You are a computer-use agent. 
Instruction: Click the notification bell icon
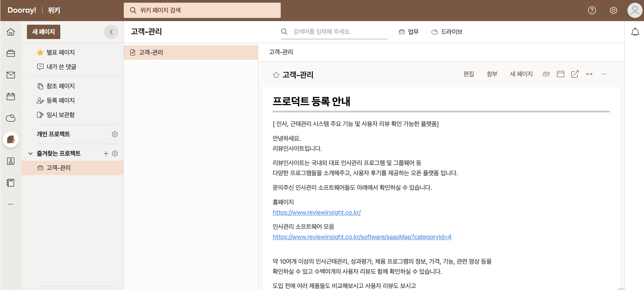tap(635, 32)
